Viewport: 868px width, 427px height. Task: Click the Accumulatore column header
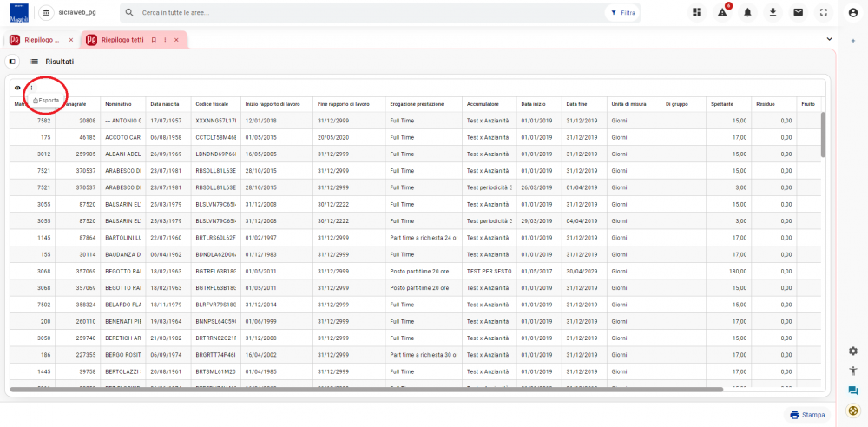click(489, 104)
